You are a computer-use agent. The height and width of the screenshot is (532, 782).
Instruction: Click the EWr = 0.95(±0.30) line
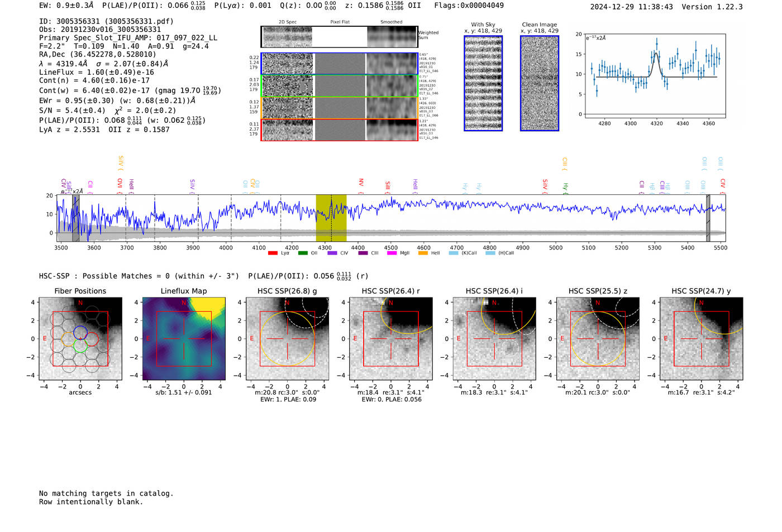[117, 100]
